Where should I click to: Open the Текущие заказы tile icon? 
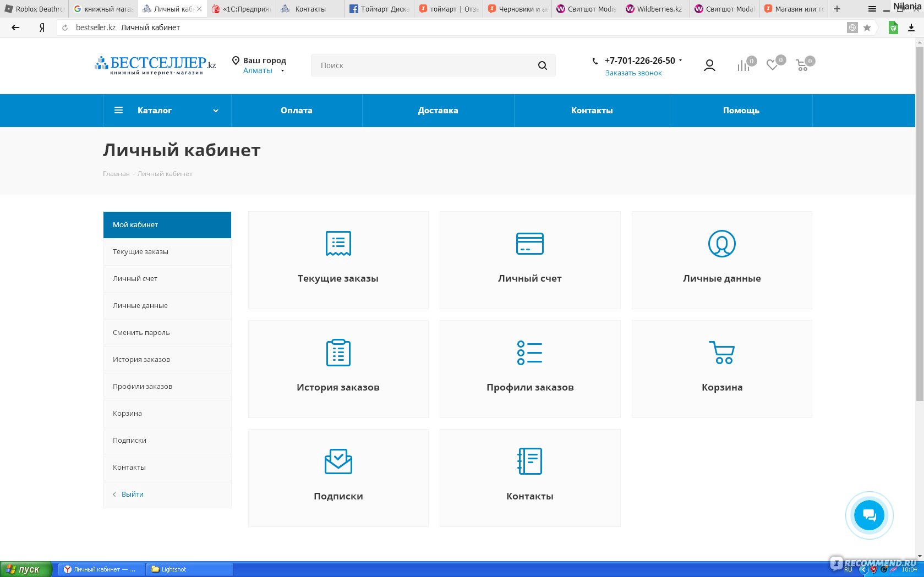coord(338,244)
